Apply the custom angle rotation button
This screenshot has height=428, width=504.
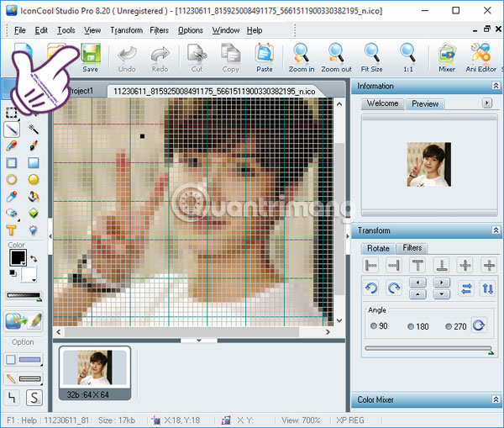pyautogui.click(x=479, y=325)
